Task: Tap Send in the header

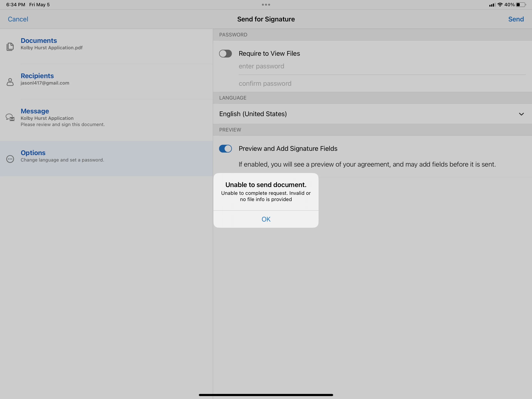Action: (516, 19)
